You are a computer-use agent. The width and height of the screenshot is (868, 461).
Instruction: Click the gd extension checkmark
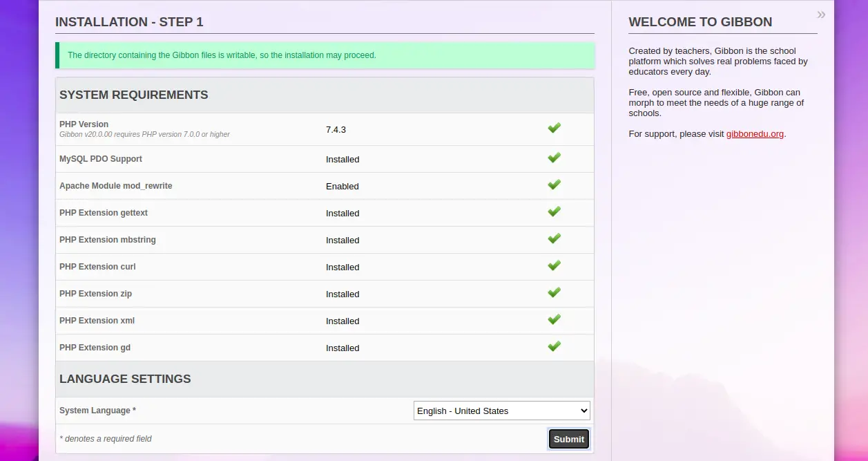coord(554,346)
